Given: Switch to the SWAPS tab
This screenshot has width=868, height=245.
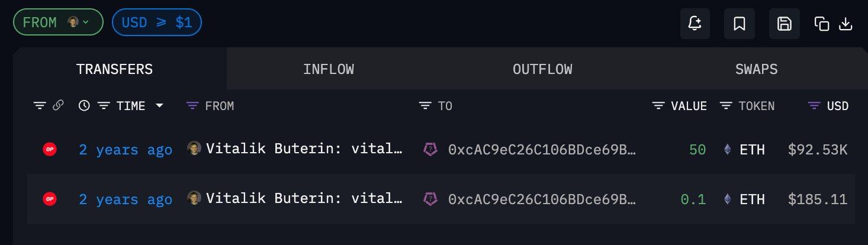Looking at the screenshot, I should click(x=756, y=69).
